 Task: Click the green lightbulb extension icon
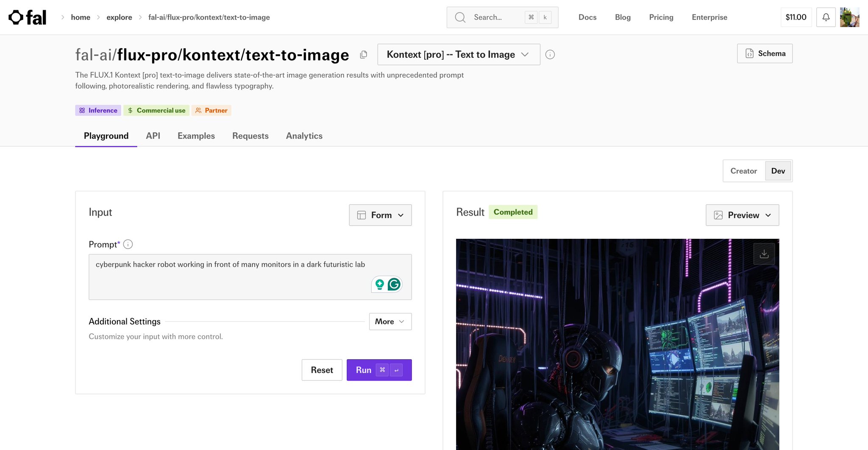coord(380,284)
